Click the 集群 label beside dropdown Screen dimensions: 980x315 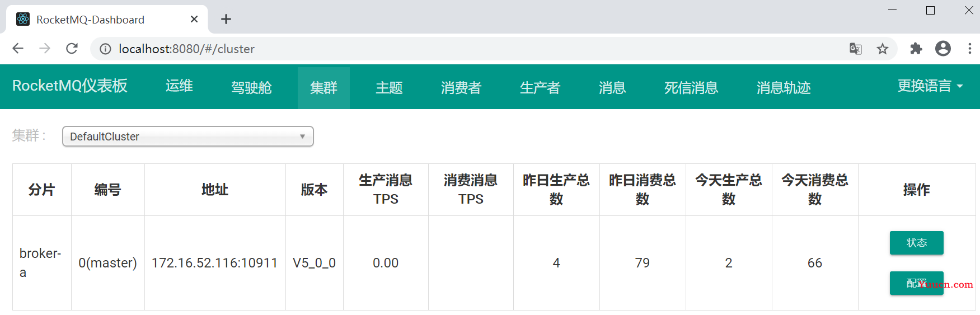click(29, 135)
